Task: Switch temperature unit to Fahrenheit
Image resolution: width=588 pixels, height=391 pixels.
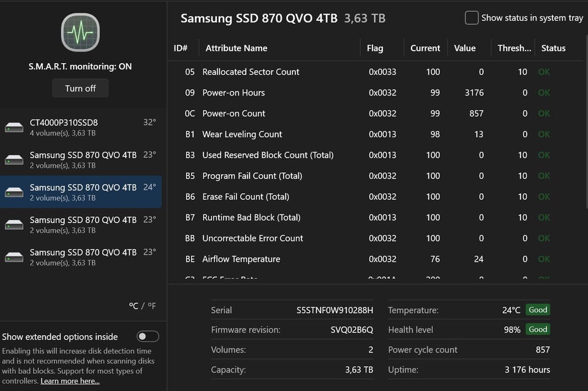Action: 151,306
